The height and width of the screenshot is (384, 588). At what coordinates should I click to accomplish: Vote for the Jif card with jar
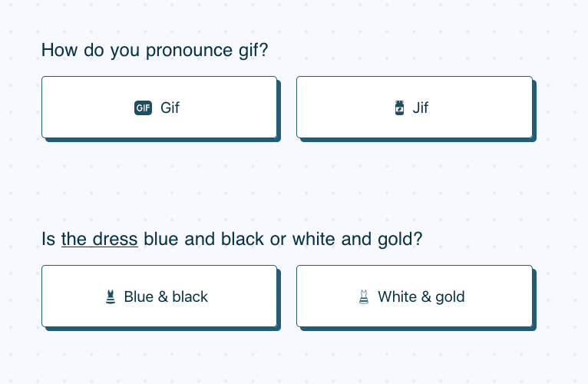pos(414,108)
